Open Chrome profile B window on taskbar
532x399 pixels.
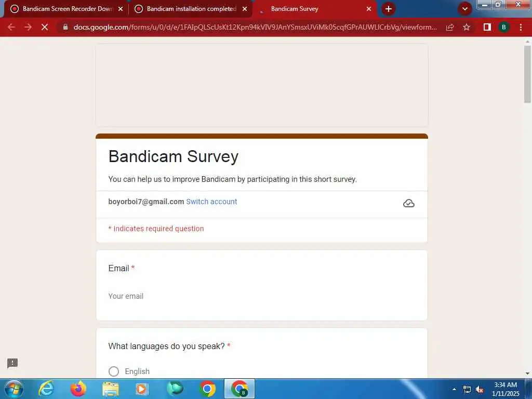click(x=240, y=389)
